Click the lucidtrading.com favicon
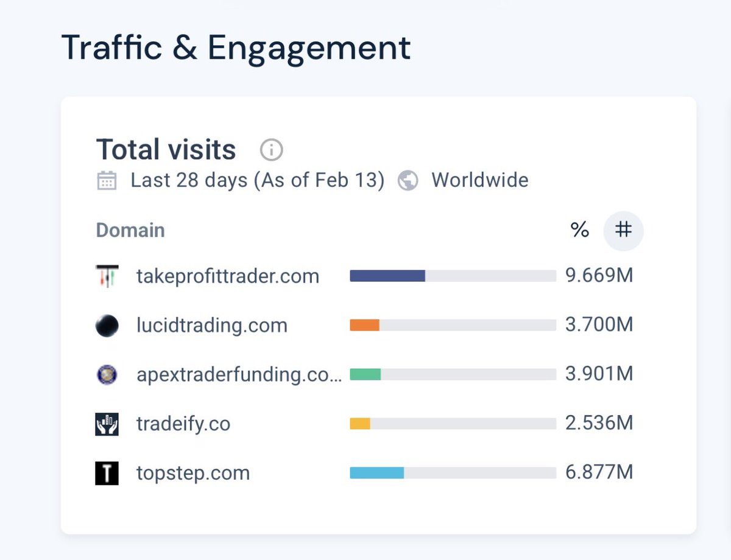Screen dimensions: 731x560 pos(107,326)
